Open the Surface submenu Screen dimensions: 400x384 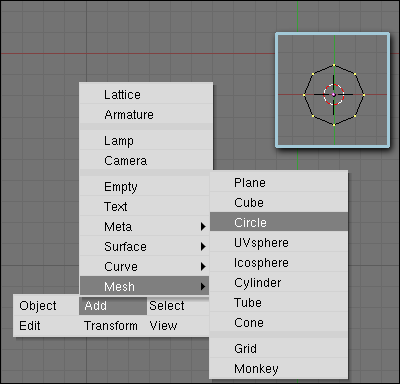pyautogui.click(x=145, y=247)
